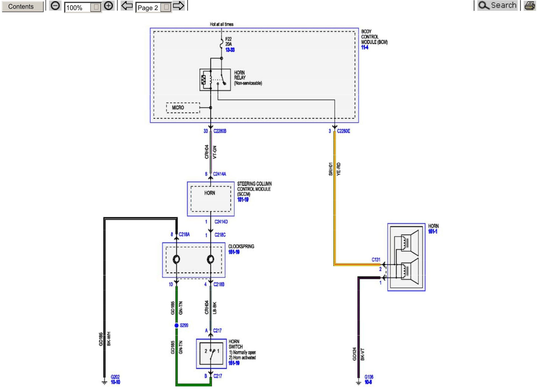Follow ground G106 reference link 10-6
The width and height of the screenshot is (538, 392).
368,382
